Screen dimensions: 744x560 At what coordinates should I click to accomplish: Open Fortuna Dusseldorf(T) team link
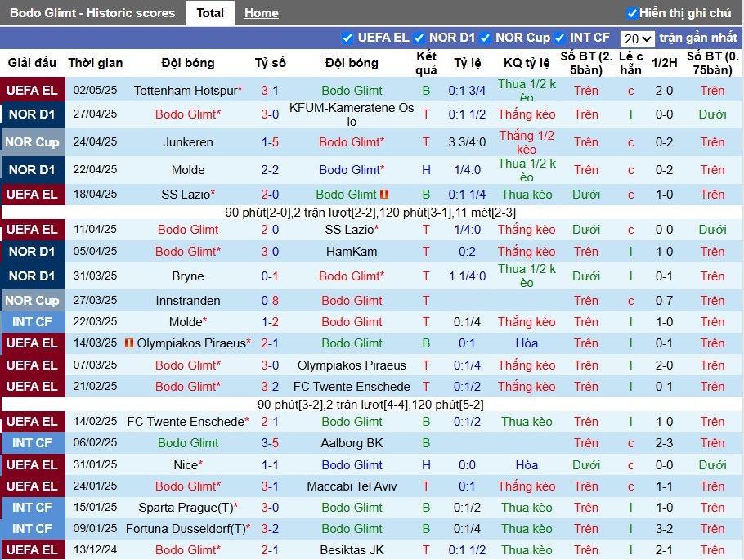click(x=186, y=529)
